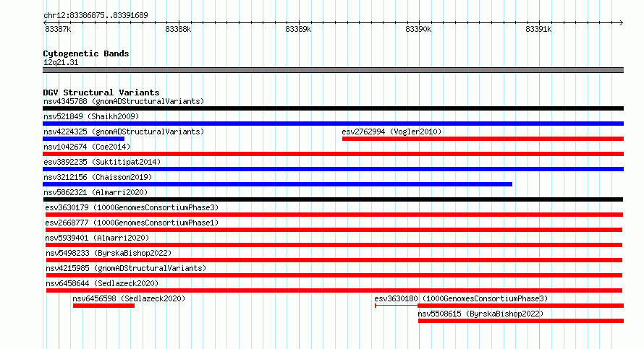Click the black nsv5862321 variant bar

(333, 199)
